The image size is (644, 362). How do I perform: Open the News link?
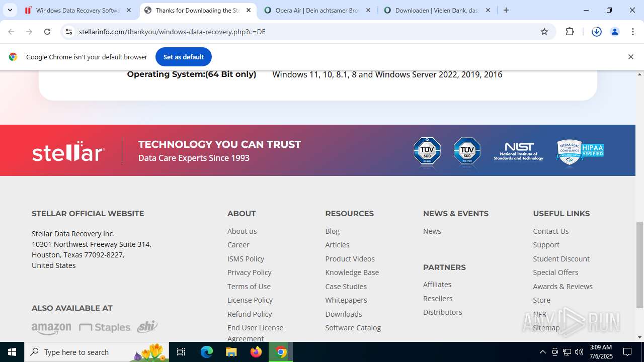(x=432, y=231)
